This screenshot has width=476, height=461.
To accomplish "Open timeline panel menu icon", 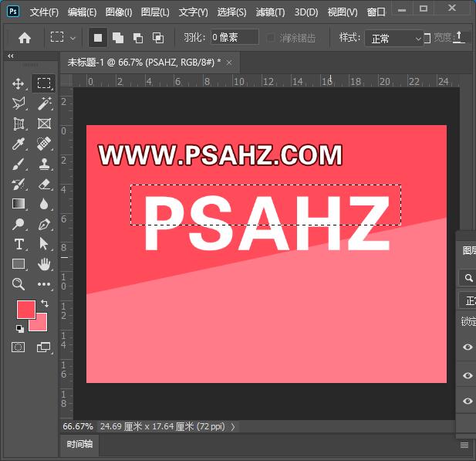I will [464, 446].
